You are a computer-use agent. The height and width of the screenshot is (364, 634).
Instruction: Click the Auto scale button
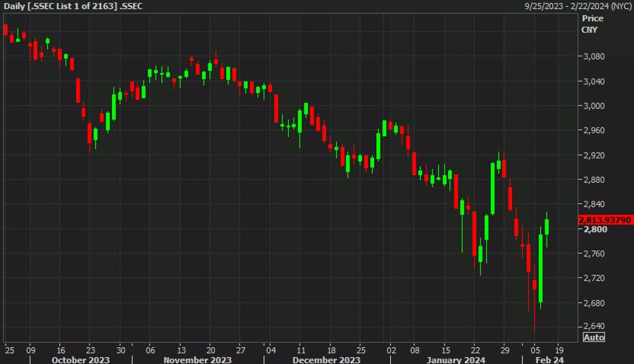[x=594, y=337]
